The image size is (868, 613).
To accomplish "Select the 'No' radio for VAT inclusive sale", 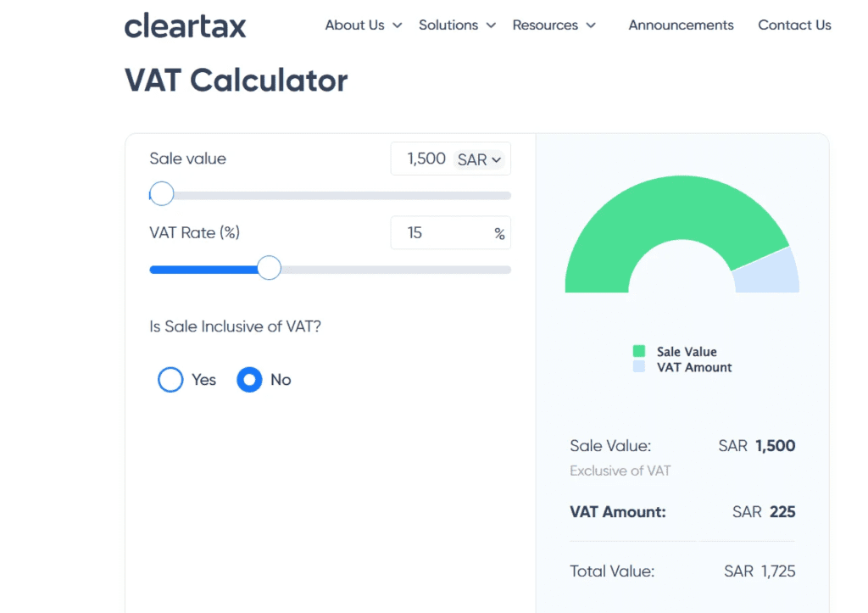I will point(249,380).
